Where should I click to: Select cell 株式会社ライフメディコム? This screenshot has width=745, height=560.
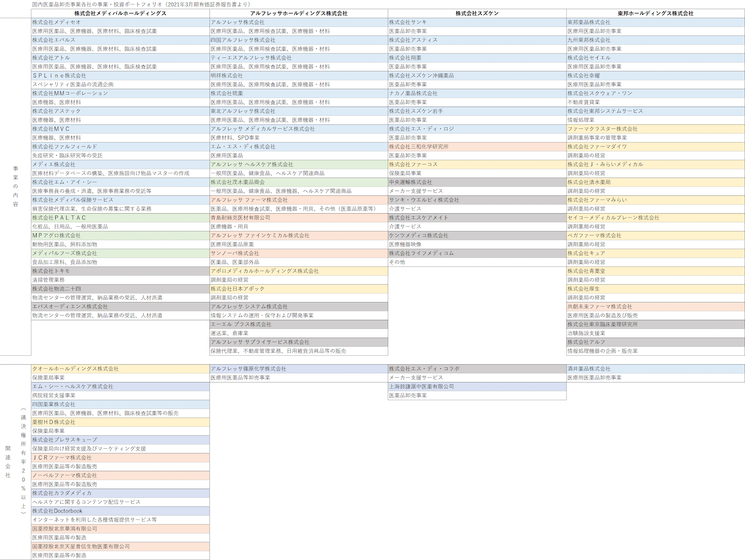click(477, 253)
